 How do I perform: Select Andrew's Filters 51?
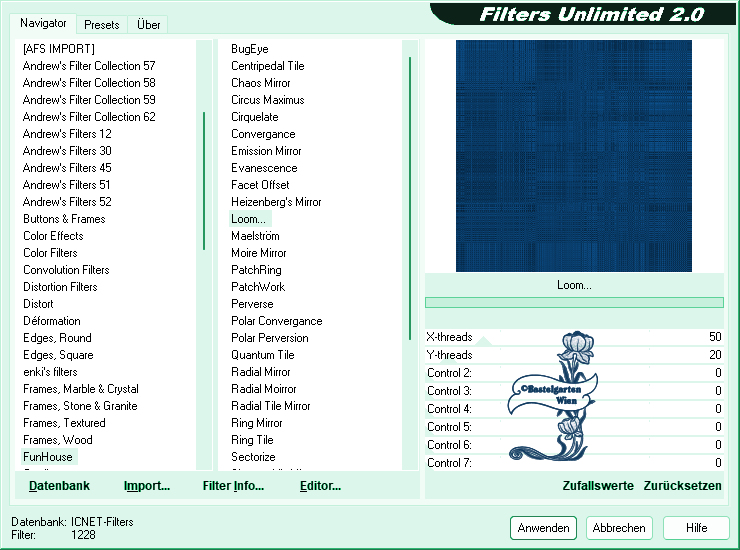click(x=66, y=185)
